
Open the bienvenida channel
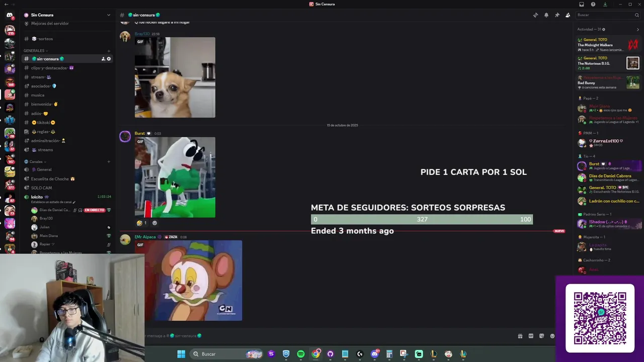point(67,104)
